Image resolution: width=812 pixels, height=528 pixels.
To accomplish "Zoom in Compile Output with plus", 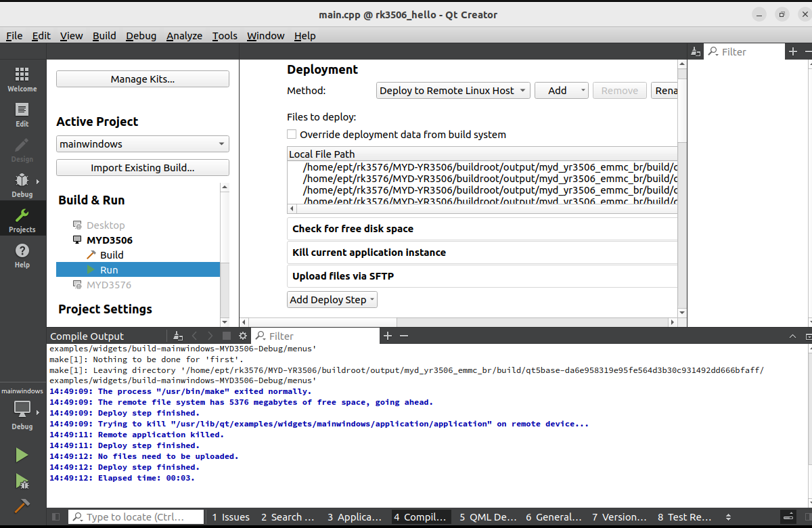I will pos(388,336).
